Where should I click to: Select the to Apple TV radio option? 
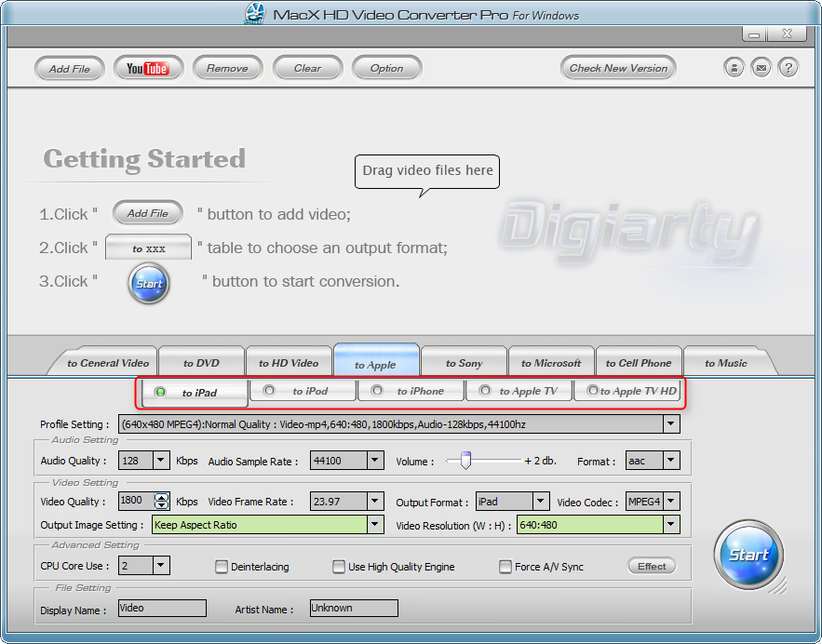485,390
